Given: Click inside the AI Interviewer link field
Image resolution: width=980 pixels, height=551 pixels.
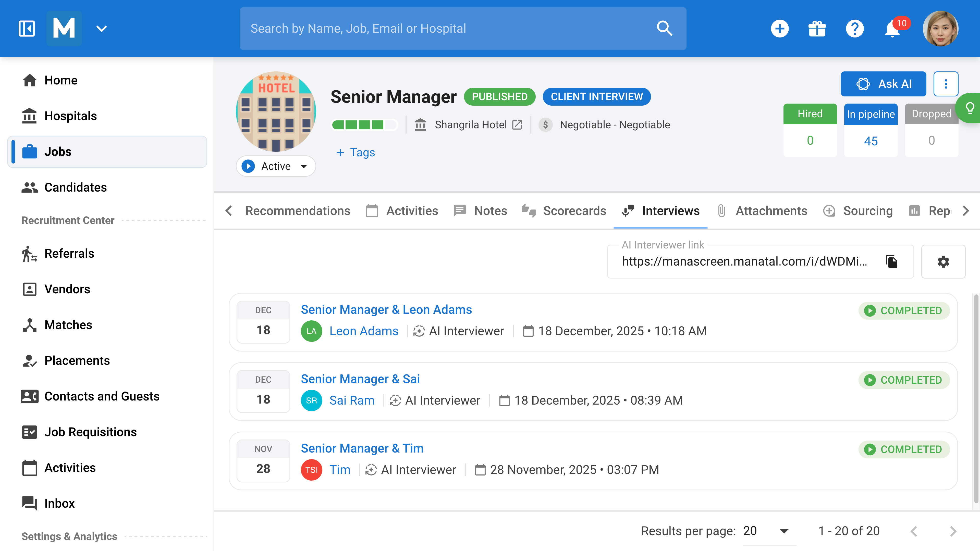Looking at the screenshot, I should pyautogui.click(x=742, y=261).
